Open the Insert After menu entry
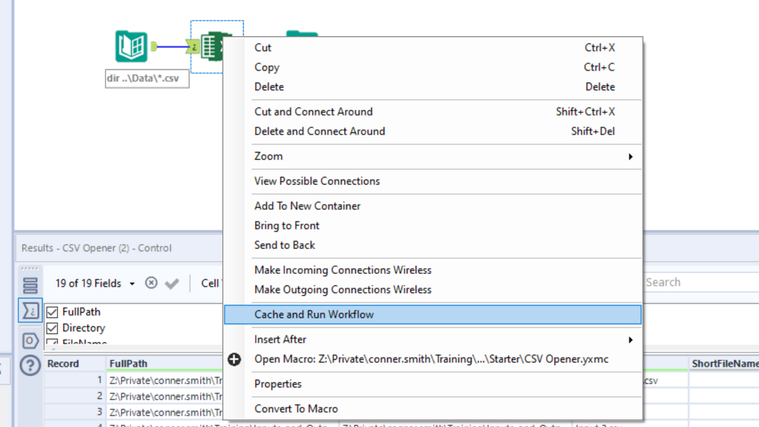759x427 pixels. [x=433, y=339]
